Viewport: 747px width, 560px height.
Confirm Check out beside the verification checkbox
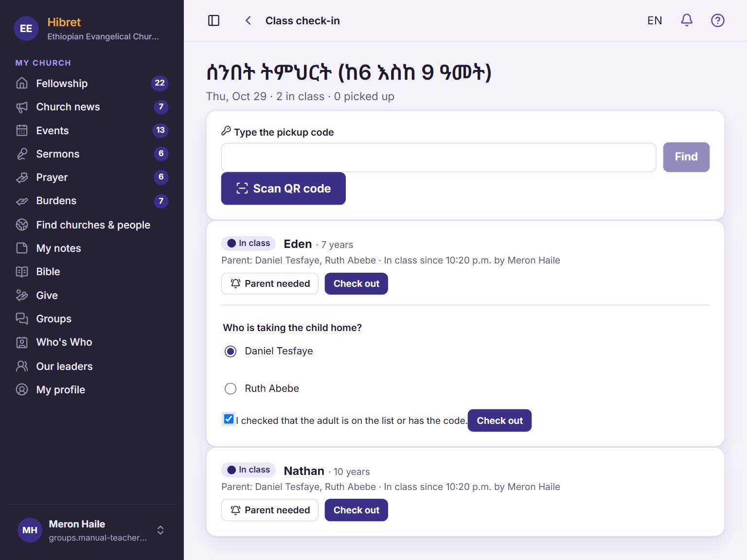499,420
